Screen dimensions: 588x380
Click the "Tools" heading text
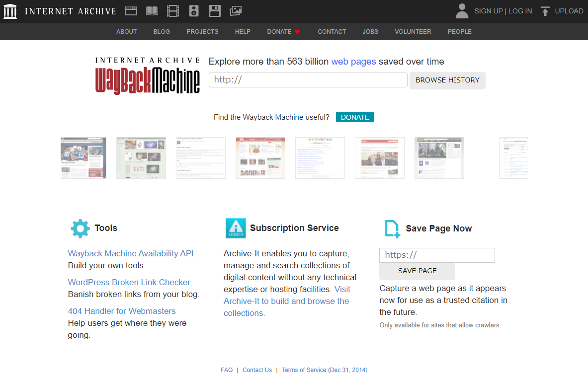(x=106, y=228)
